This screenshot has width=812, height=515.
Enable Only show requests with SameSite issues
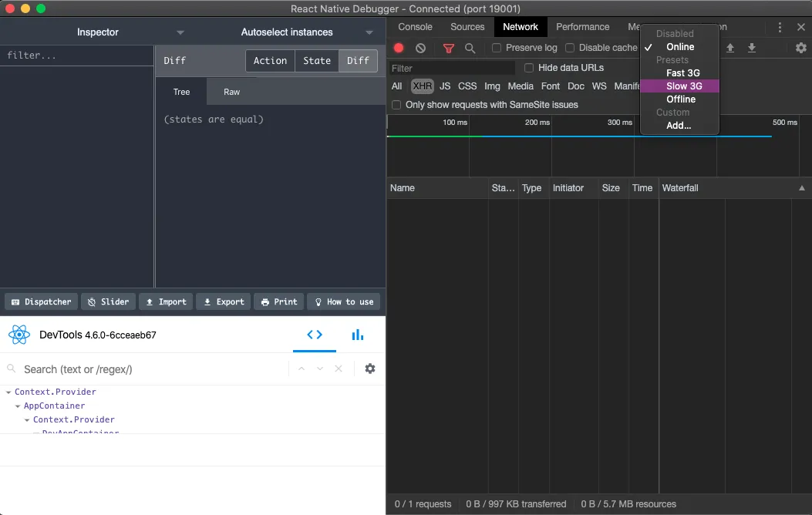[x=396, y=105]
